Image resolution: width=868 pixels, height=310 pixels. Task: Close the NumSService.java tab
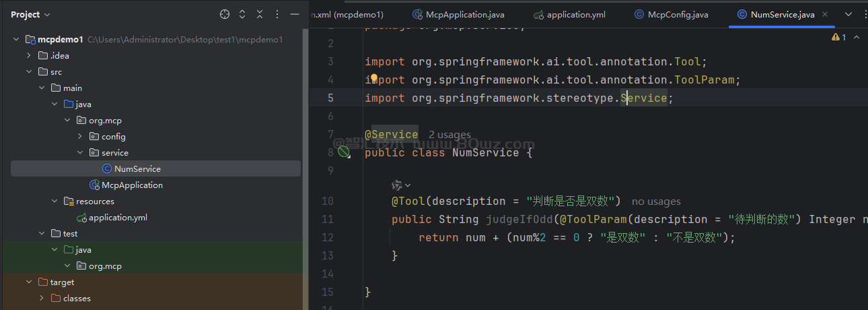point(825,14)
